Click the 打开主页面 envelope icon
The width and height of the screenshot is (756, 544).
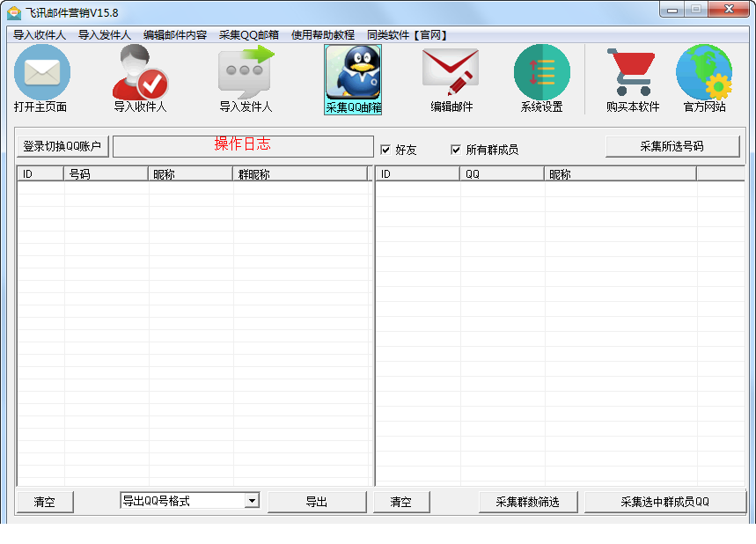click(x=42, y=72)
